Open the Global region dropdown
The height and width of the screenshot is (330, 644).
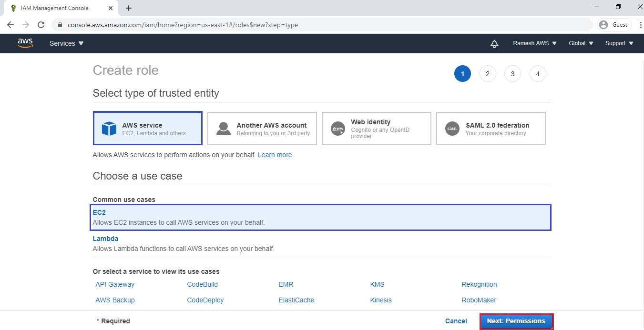[581, 43]
